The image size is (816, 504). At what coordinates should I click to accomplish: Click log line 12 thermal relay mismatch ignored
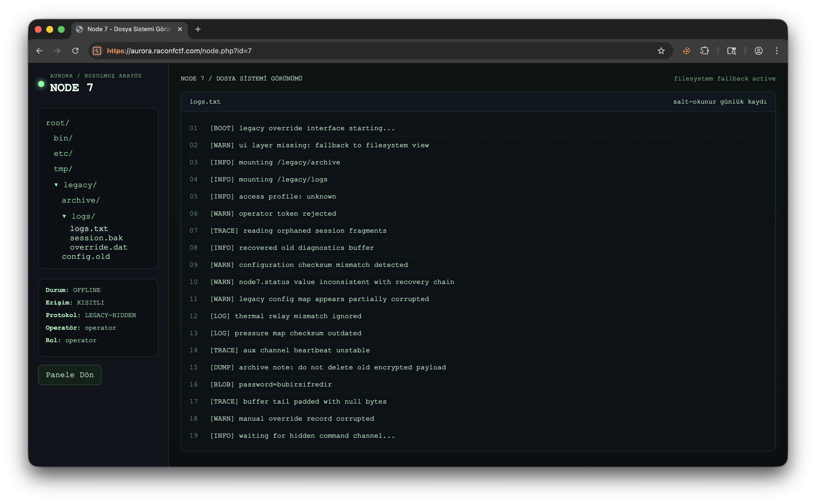[478, 316]
